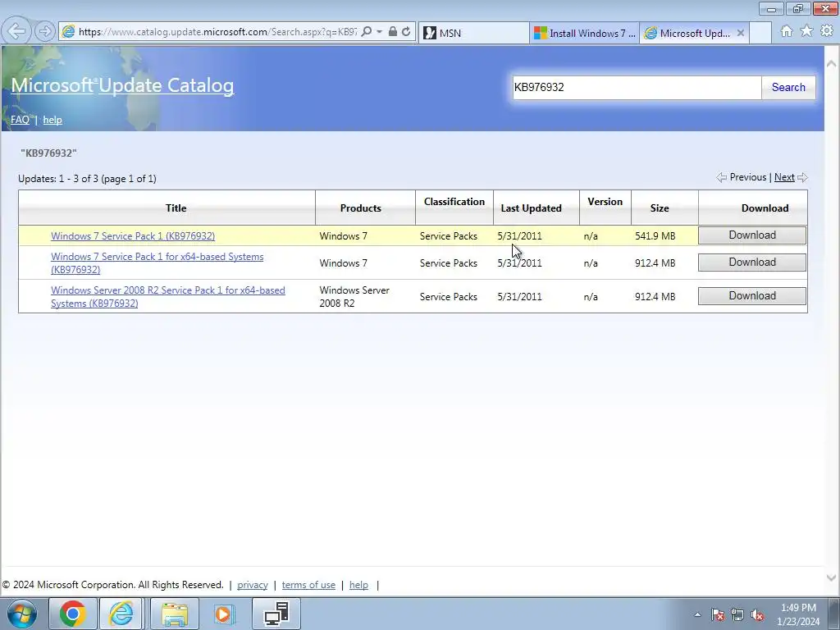Switch to the MSN tab
The height and width of the screenshot is (630, 840).
click(473, 33)
